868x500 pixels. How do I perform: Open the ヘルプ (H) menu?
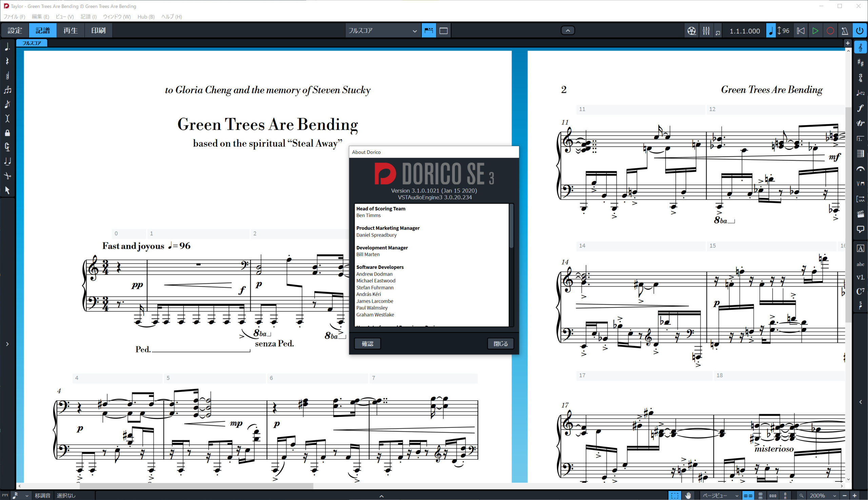pos(172,17)
